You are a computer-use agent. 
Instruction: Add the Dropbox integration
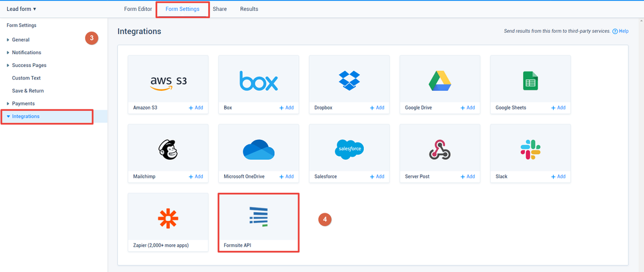coord(377,108)
